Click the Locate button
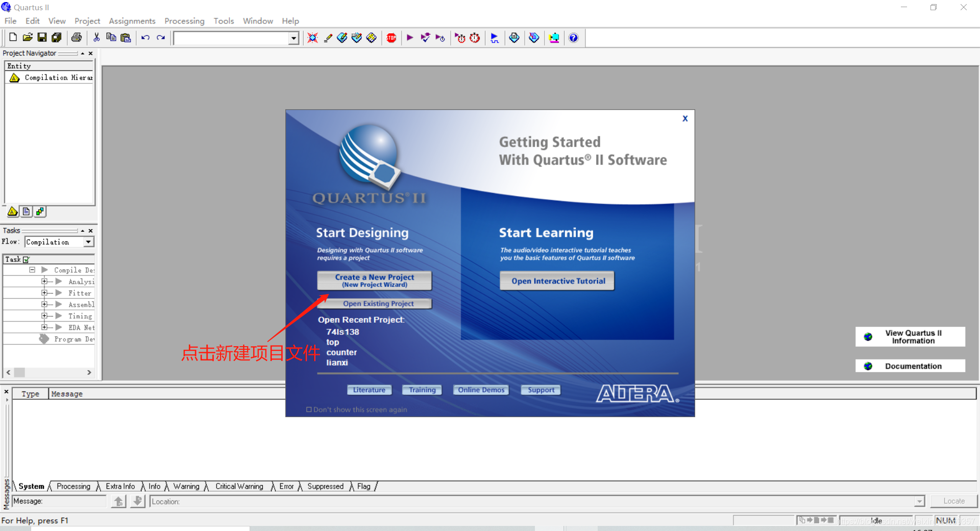This screenshot has height=531, width=980. [953, 501]
